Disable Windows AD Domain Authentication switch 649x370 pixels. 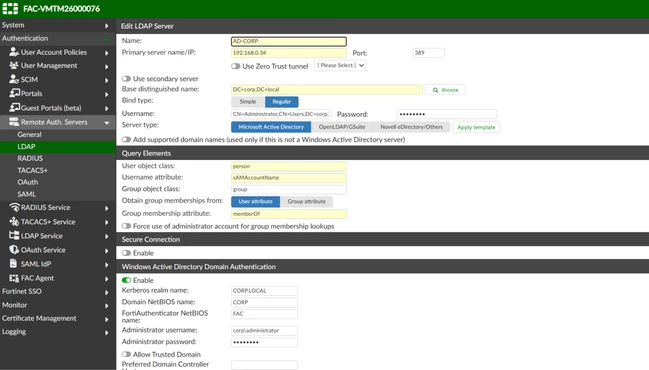pos(126,280)
